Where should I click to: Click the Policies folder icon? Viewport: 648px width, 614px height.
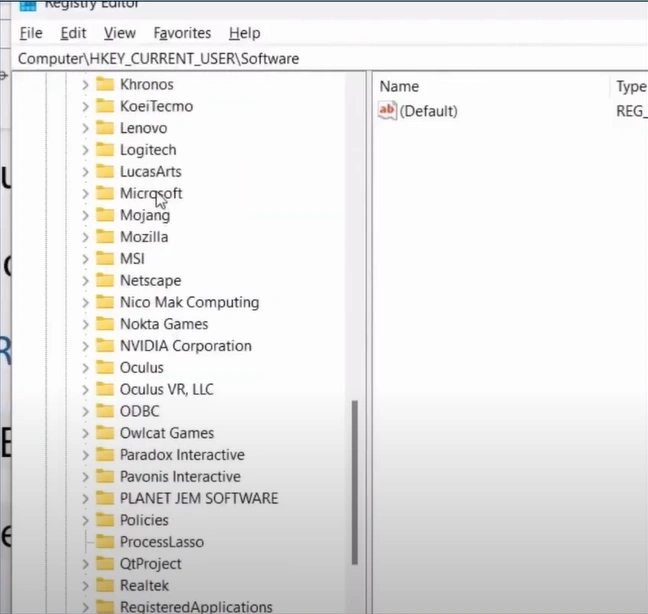(105, 519)
